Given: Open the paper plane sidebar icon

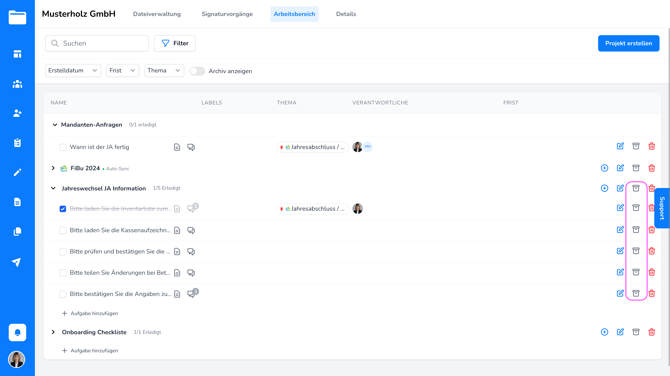Looking at the screenshot, I should (x=16, y=262).
